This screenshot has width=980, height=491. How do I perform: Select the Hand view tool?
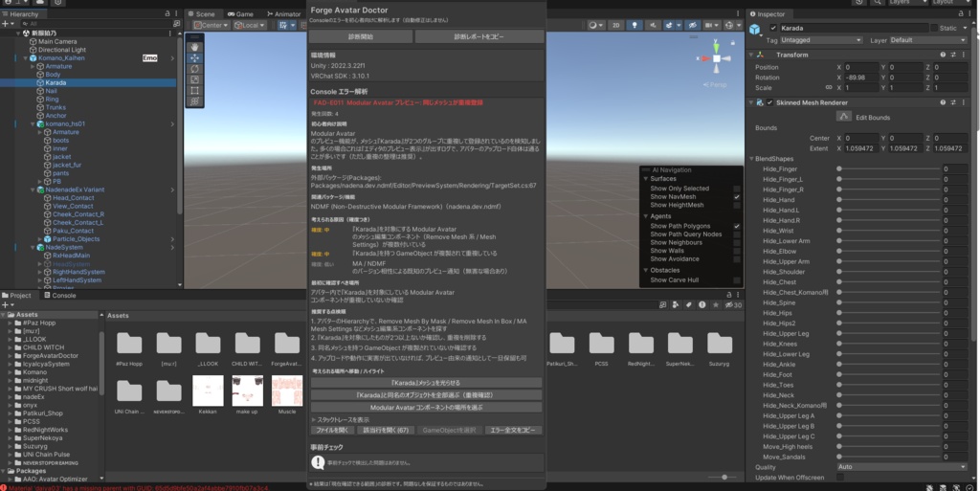194,47
